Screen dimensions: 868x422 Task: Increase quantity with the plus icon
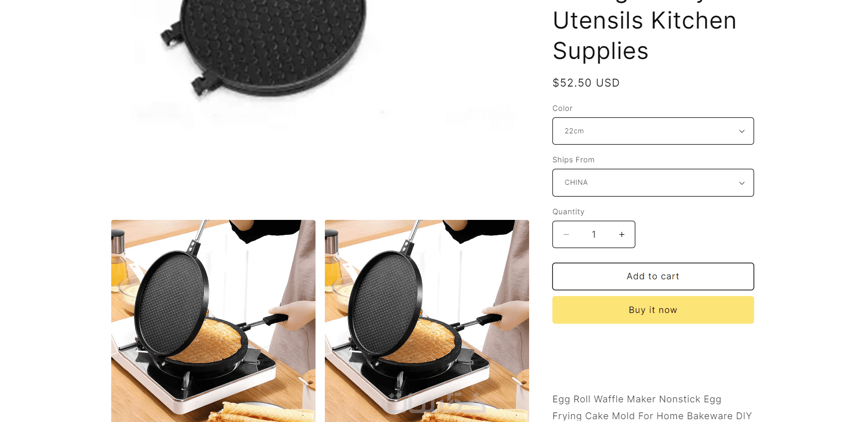click(622, 234)
